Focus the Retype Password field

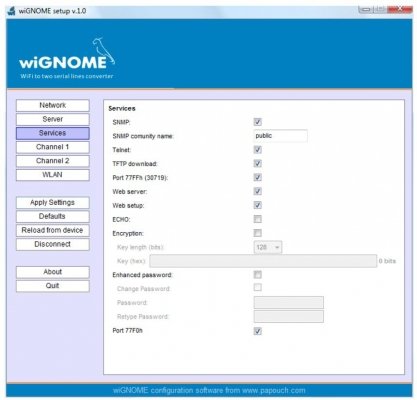pyautogui.click(x=289, y=317)
